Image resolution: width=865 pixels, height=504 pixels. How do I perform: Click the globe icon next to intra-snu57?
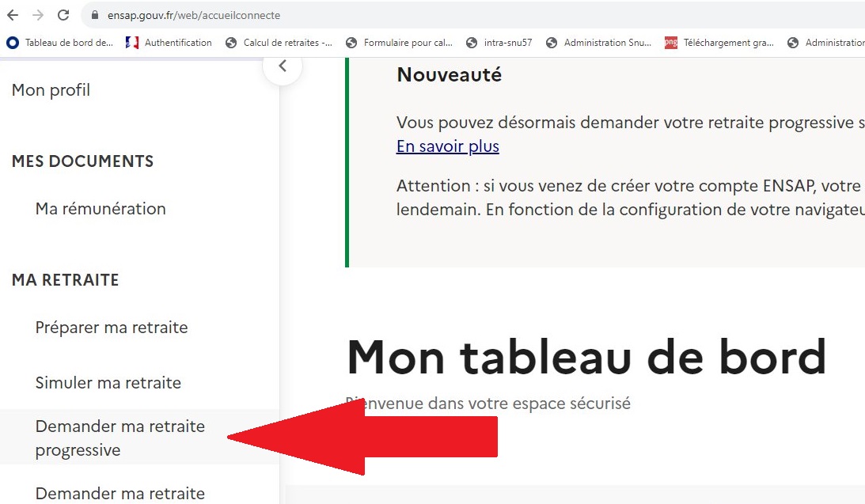[x=472, y=43]
